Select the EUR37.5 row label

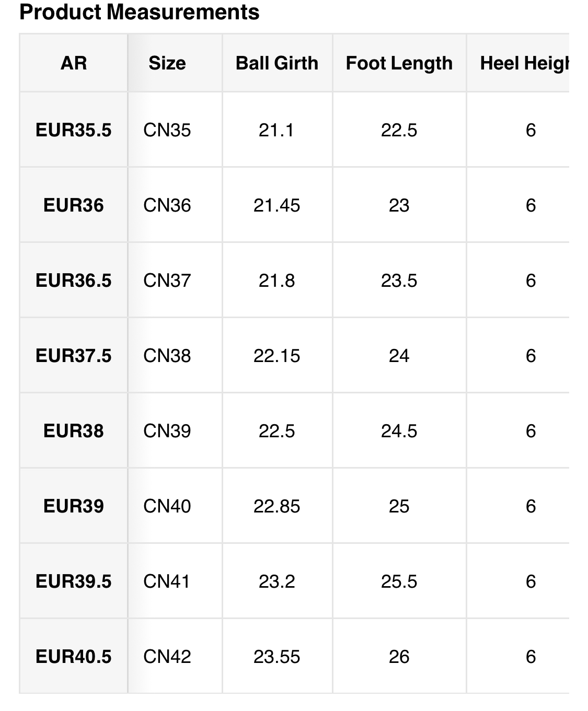(x=74, y=356)
